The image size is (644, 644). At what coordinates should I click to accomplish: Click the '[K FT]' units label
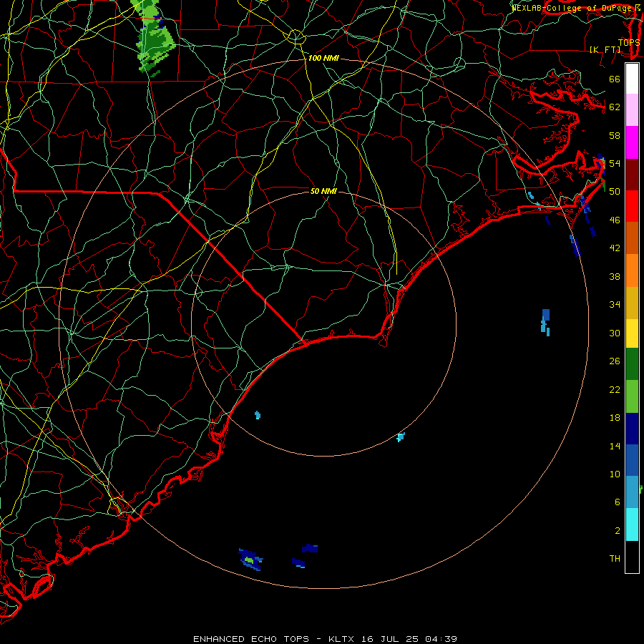pos(605,49)
